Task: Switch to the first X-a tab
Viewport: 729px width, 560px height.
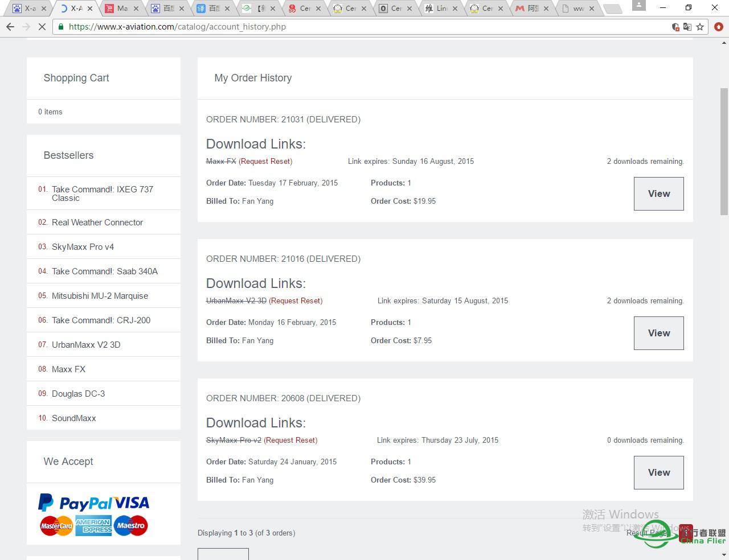Action: [x=27, y=9]
